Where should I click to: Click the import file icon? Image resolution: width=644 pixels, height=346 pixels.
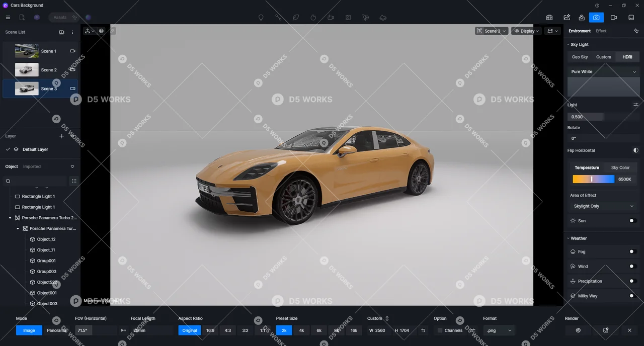[x=22, y=17]
